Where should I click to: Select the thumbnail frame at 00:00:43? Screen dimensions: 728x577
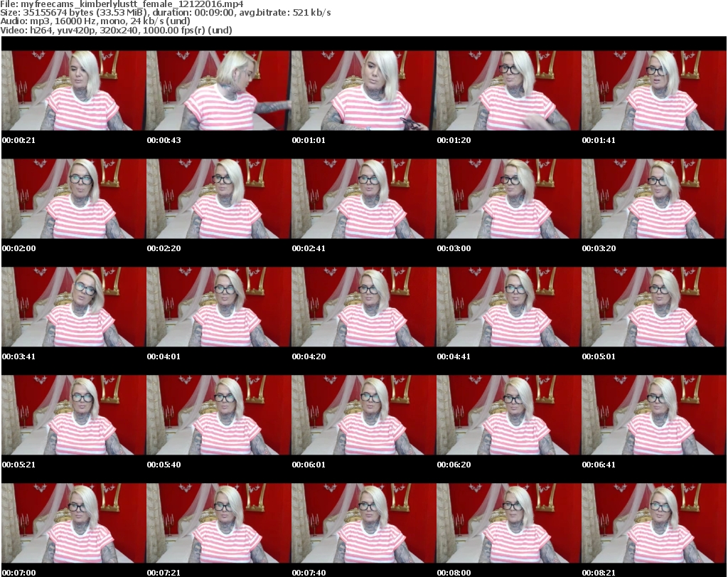[219, 90]
